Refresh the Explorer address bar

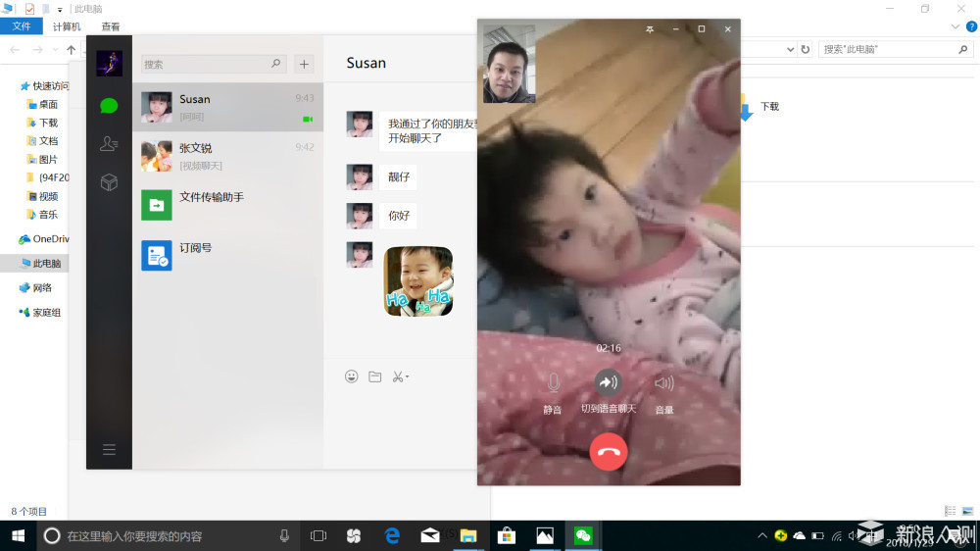tap(806, 49)
